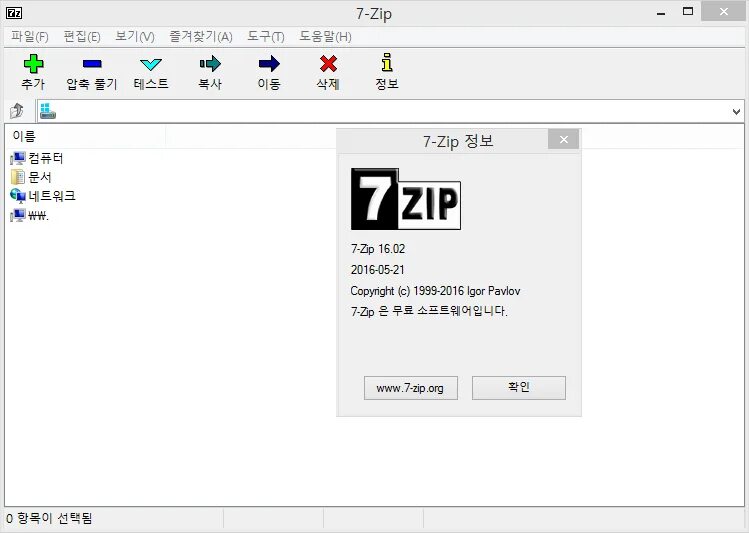Image resolution: width=749 pixels, height=533 pixels.
Task: Click the red X 삭제 (Delete) icon
Action: pyautogui.click(x=328, y=64)
